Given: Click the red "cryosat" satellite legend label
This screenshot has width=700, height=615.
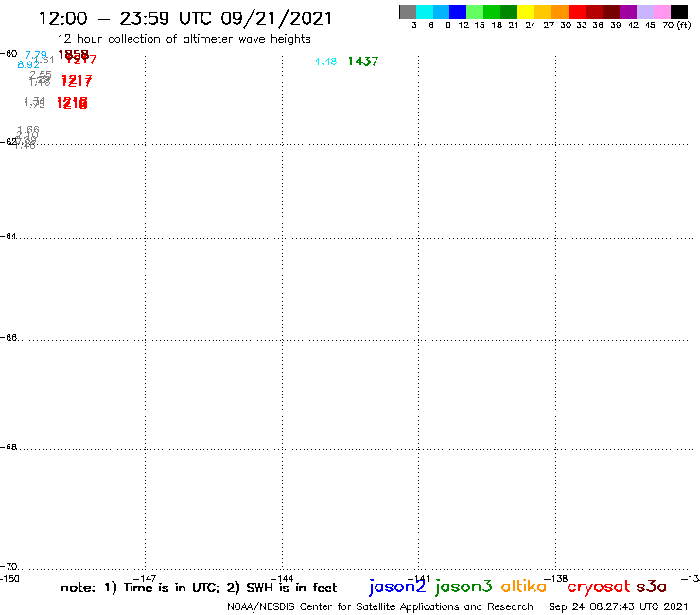Looking at the screenshot, I should click(x=599, y=588).
